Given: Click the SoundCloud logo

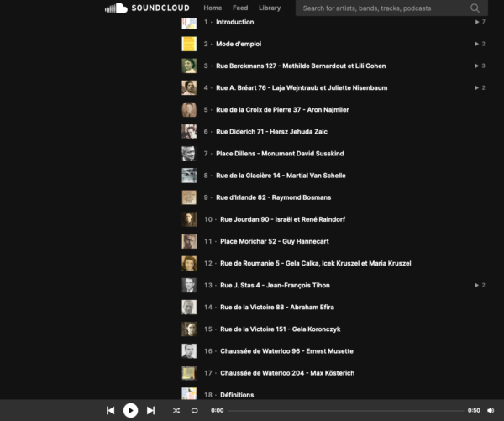Looking at the screenshot, I should pyautogui.click(x=147, y=8).
